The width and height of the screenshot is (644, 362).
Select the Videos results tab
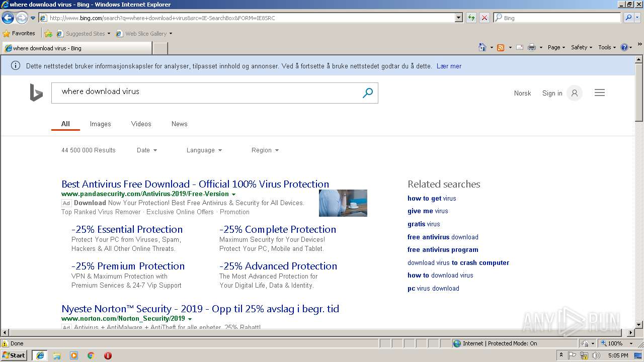tap(141, 124)
